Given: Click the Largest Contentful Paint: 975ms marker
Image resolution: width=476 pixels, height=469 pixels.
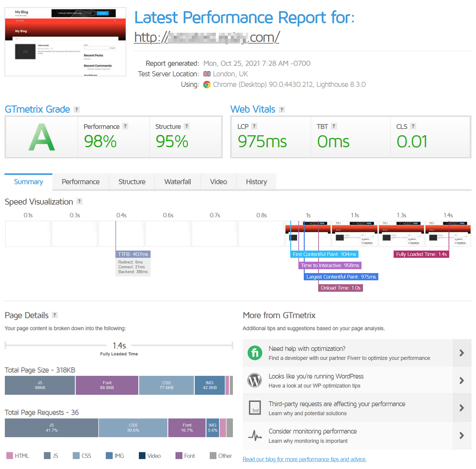Looking at the screenshot, I should pos(341,277).
